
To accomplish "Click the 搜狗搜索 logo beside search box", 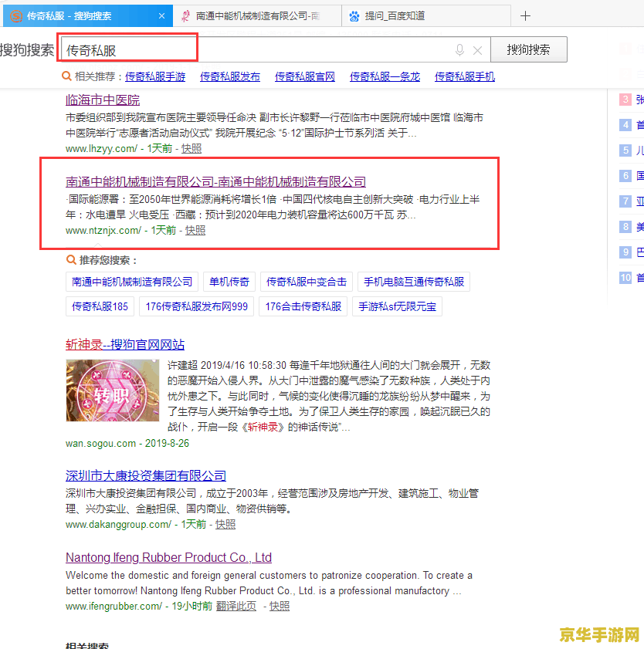I will coord(27,50).
